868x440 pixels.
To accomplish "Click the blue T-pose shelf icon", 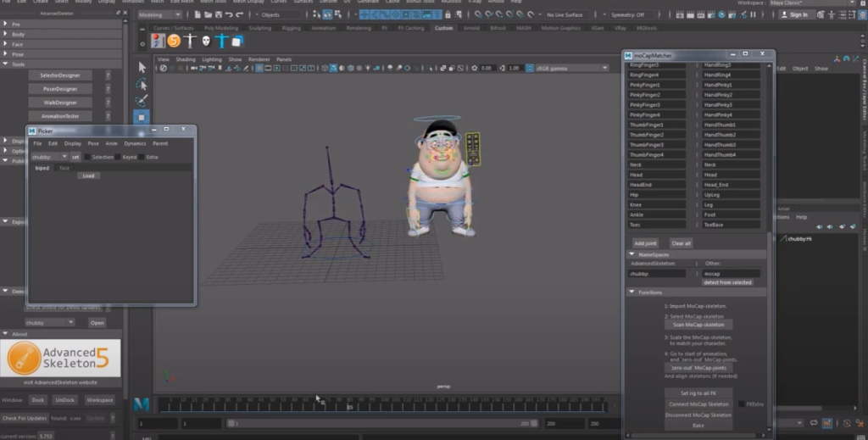I will tap(222, 41).
